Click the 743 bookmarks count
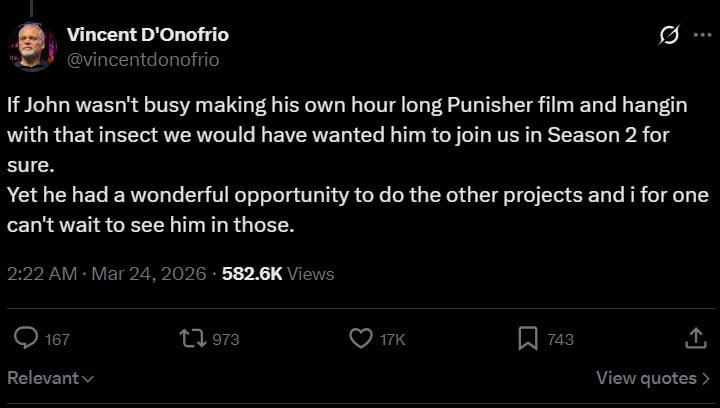 [561, 340]
